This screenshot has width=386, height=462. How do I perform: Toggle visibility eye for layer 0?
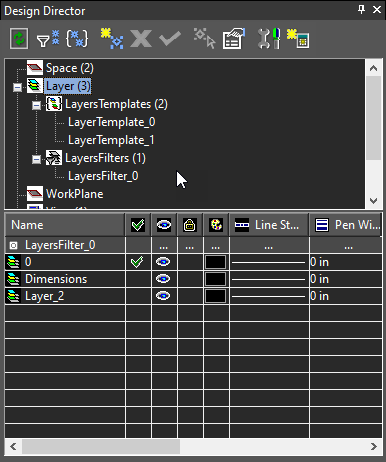[x=163, y=262]
